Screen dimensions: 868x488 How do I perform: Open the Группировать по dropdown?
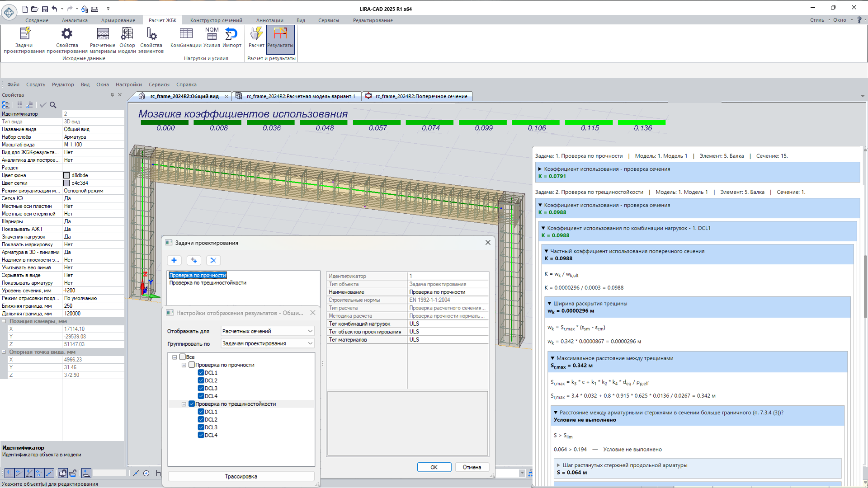(268, 343)
